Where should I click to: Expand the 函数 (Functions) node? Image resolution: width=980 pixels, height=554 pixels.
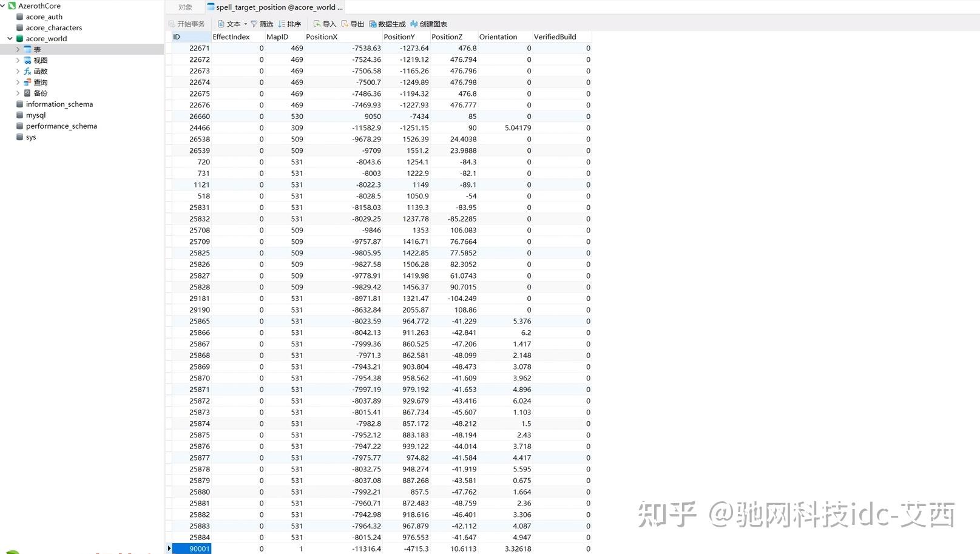18,71
